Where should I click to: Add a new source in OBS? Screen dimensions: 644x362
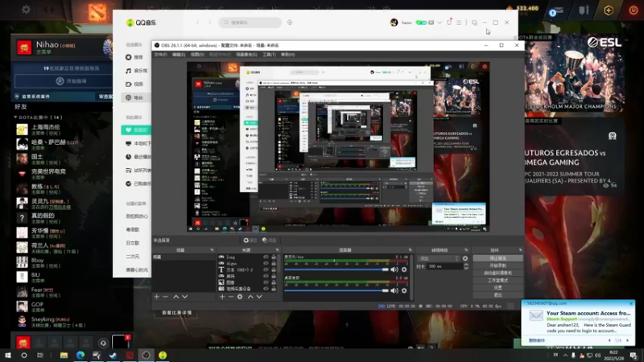click(x=222, y=297)
